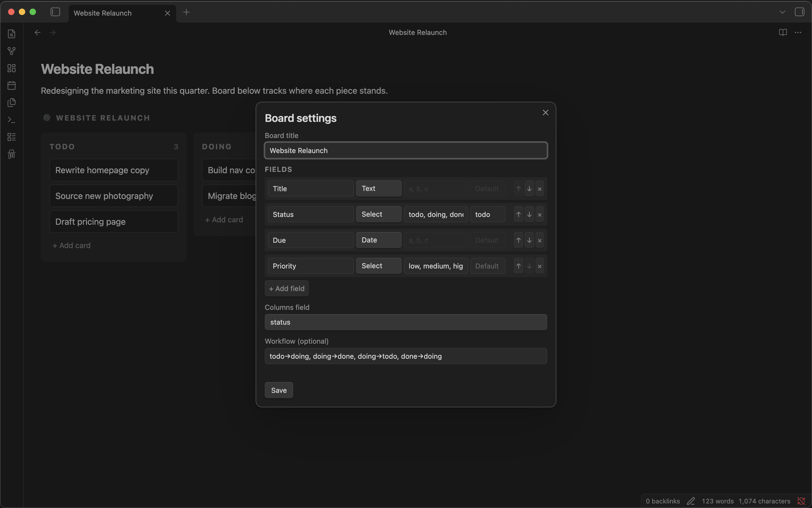Click the 123 words status item
This screenshot has height=508, width=812.
point(717,501)
